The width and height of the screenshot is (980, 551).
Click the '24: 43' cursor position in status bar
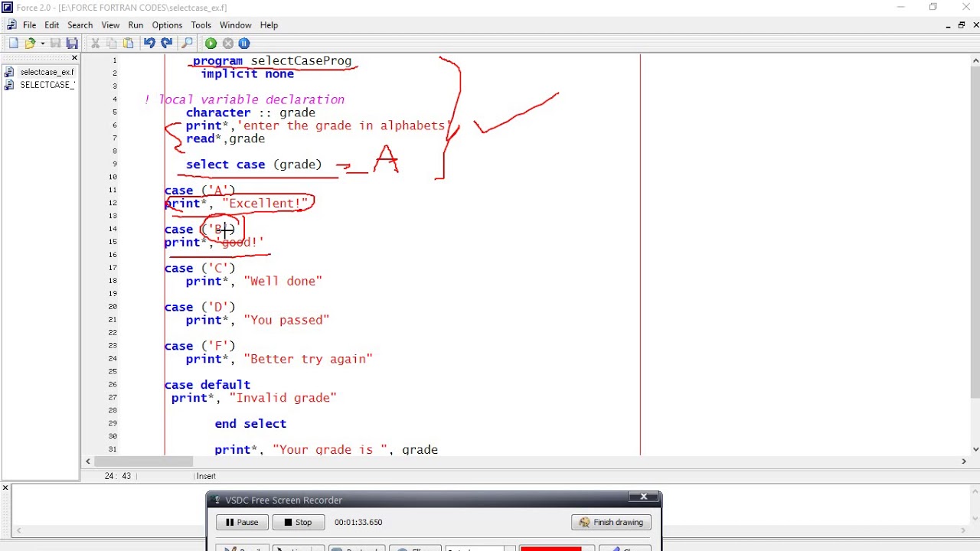coord(117,476)
